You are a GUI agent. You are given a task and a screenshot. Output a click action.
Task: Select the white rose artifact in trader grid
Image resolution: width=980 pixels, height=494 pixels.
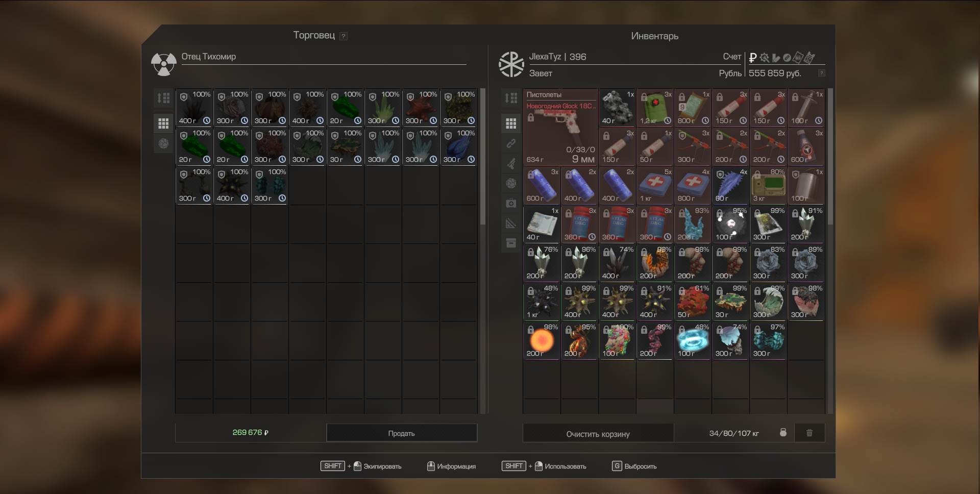point(232,108)
